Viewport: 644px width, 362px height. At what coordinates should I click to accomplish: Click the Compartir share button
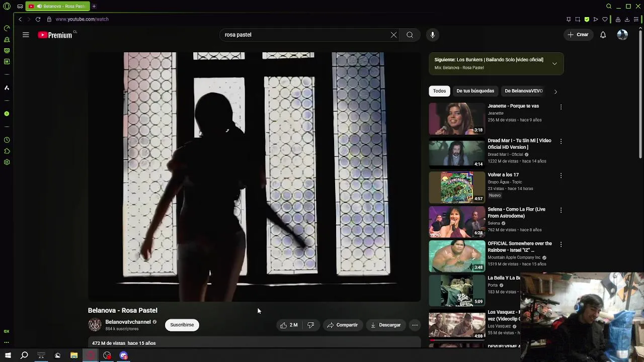coord(342,325)
